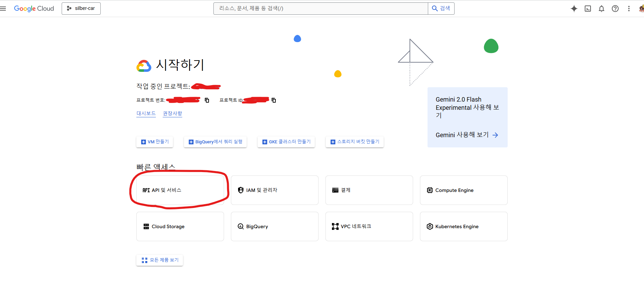Click BigQuery에서 쿼리 실행 button

coord(215,142)
